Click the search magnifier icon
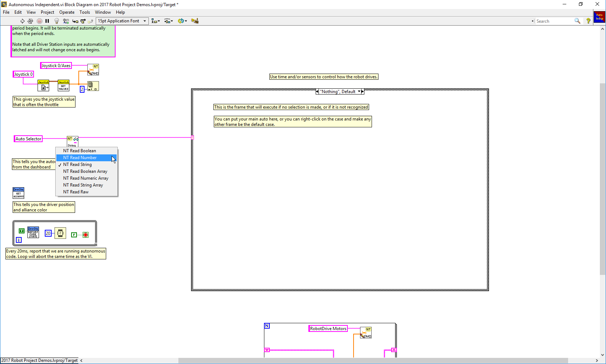 pos(577,21)
